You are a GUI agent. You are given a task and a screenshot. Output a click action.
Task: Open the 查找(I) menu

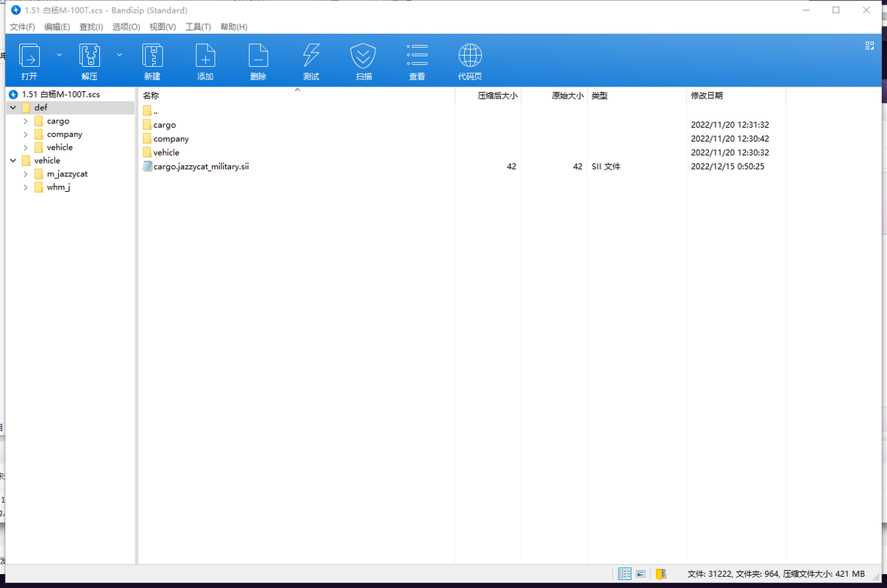click(x=91, y=26)
